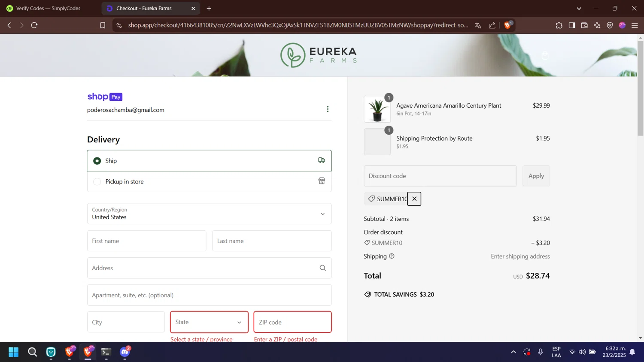Screen dimensions: 644x362
Task: Go back using browser back arrow
Action: 9,25
